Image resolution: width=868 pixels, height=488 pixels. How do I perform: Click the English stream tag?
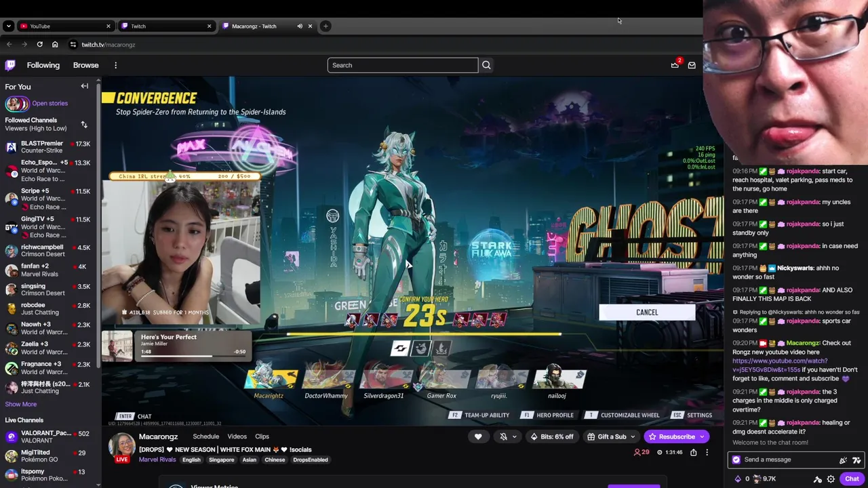point(191,460)
